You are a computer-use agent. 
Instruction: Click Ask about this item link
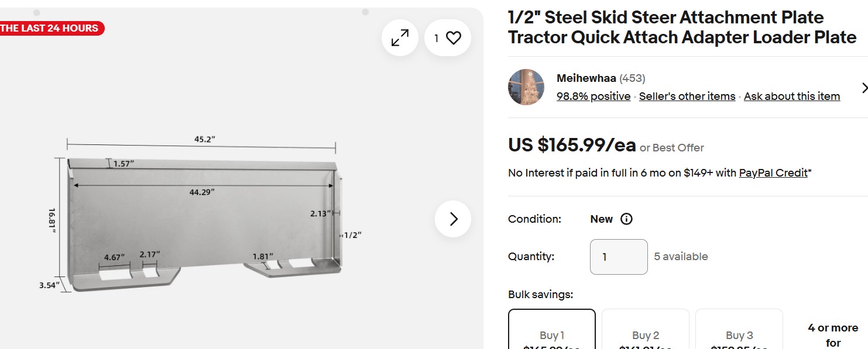(x=792, y=96)
